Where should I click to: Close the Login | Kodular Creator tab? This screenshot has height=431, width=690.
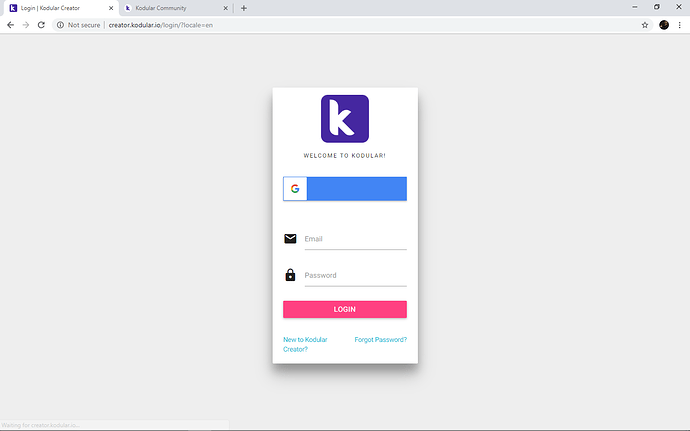tap(111, 8)
